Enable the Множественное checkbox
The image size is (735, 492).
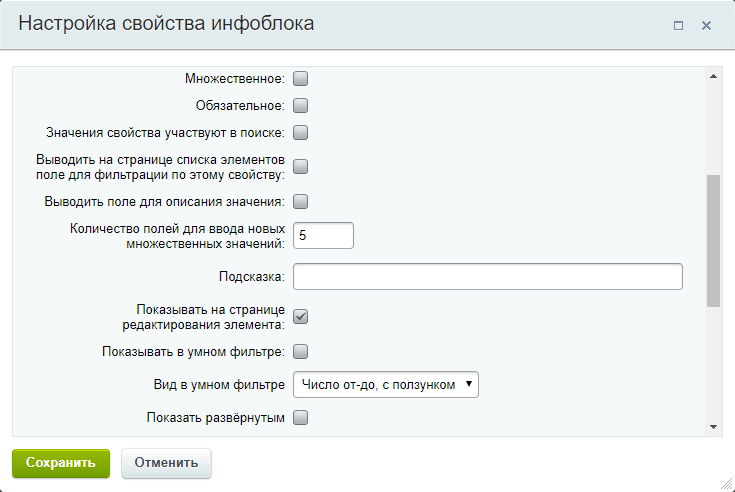point(300,78)
